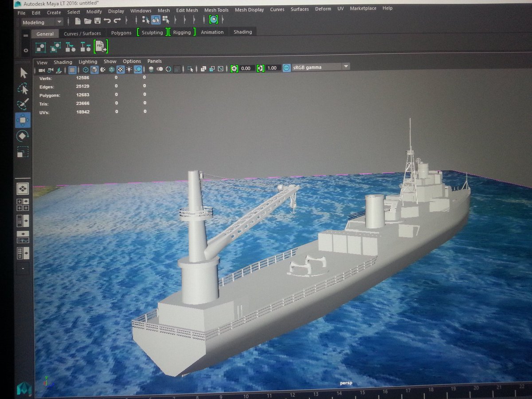Switch to the Shading shelf tab
The height and width of the screenshot is (399, 532).
pyautogui.click(x=243, y=32)
